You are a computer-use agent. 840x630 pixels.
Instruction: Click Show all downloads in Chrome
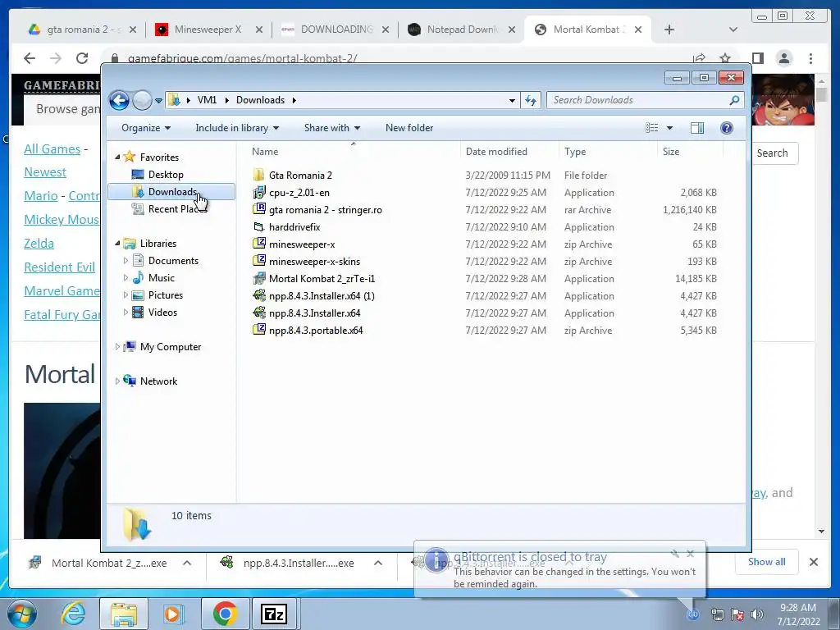click(x=767, y=562)
